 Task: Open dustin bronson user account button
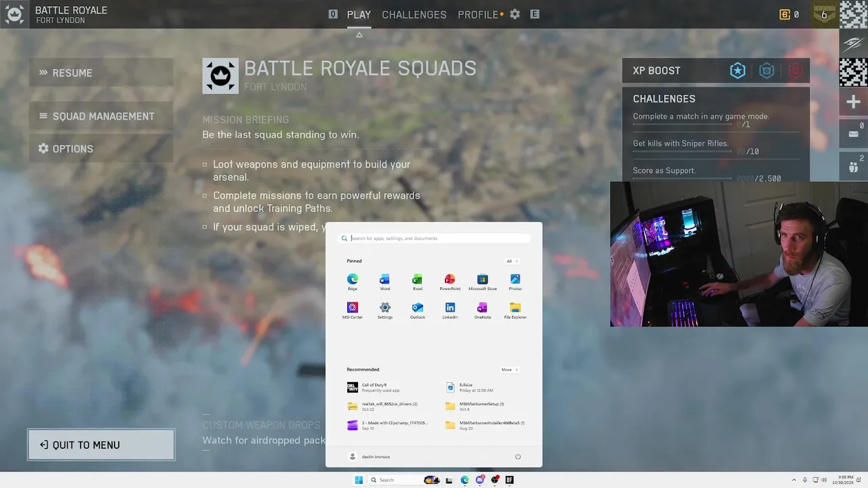point(370,457)
